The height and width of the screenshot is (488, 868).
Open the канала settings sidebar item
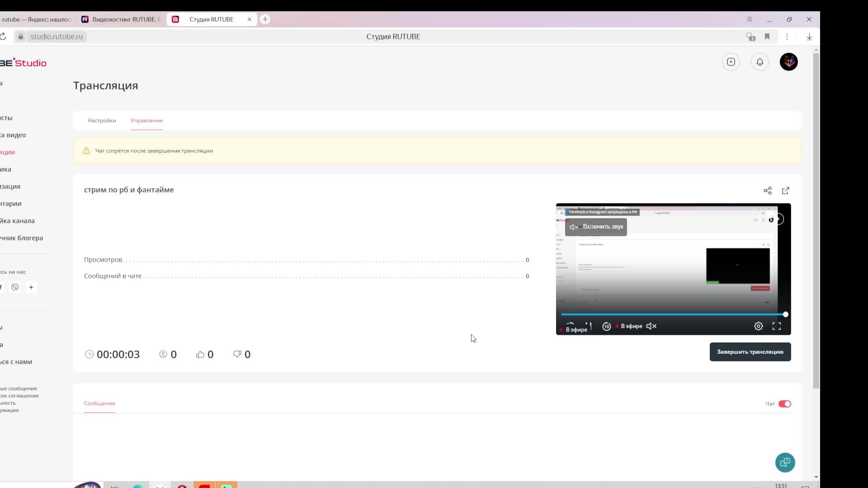click(17, 221)
